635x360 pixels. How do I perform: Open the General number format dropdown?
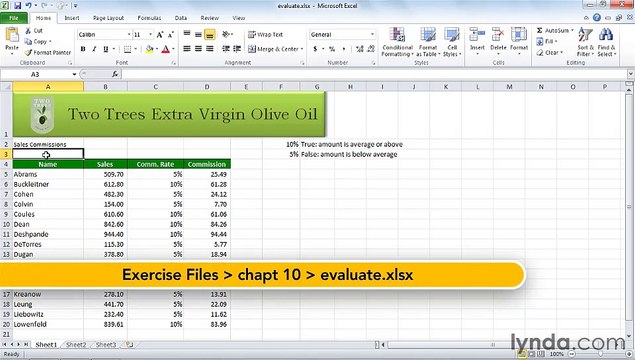click(372, 34)
